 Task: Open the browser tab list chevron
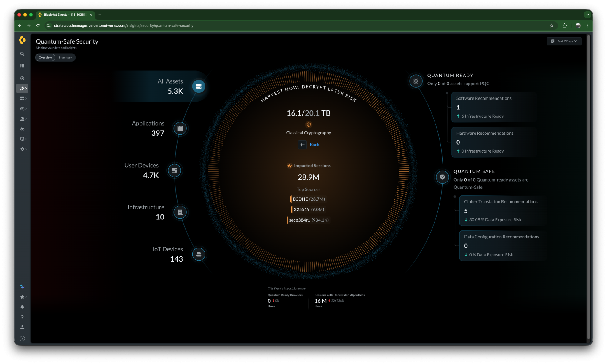tap(587, 15)
